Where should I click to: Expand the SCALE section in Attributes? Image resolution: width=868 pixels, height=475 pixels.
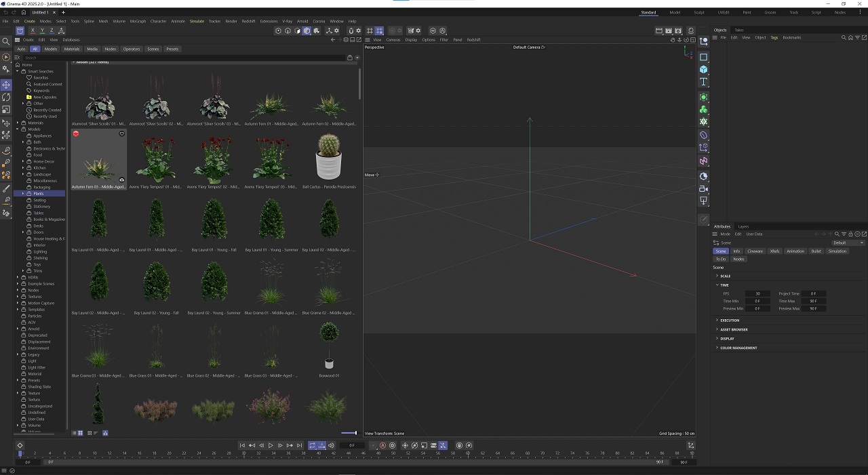pyautogui.click(x=725, y=276)
